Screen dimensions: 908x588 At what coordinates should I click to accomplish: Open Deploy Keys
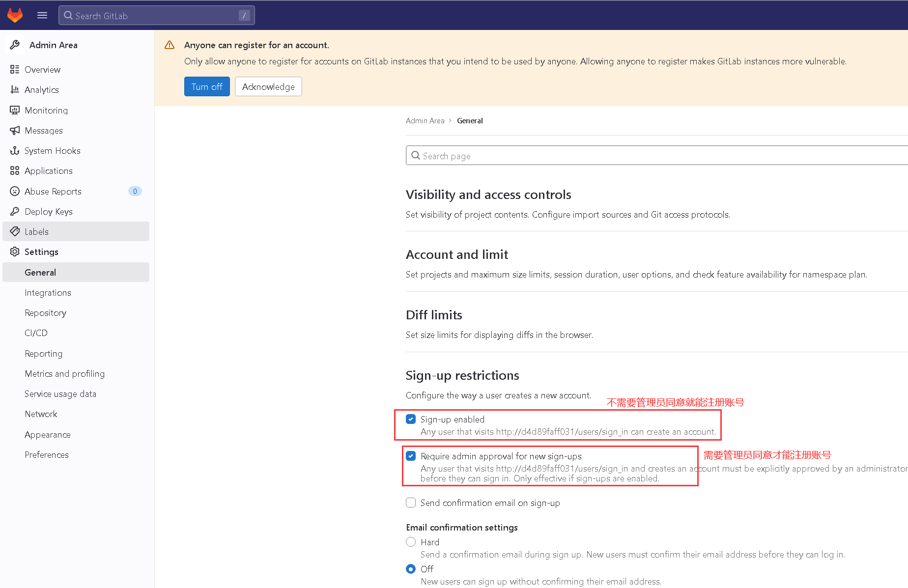(76, 211)
